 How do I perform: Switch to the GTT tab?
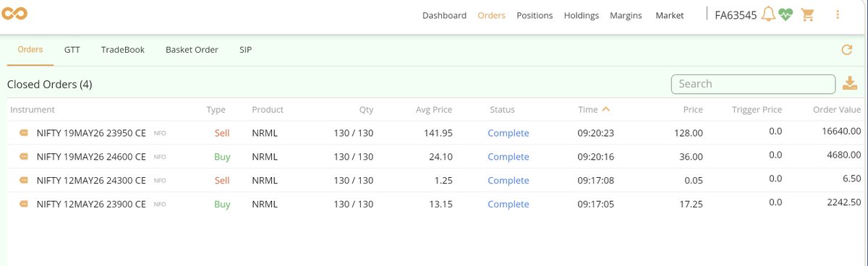point(72,50)
